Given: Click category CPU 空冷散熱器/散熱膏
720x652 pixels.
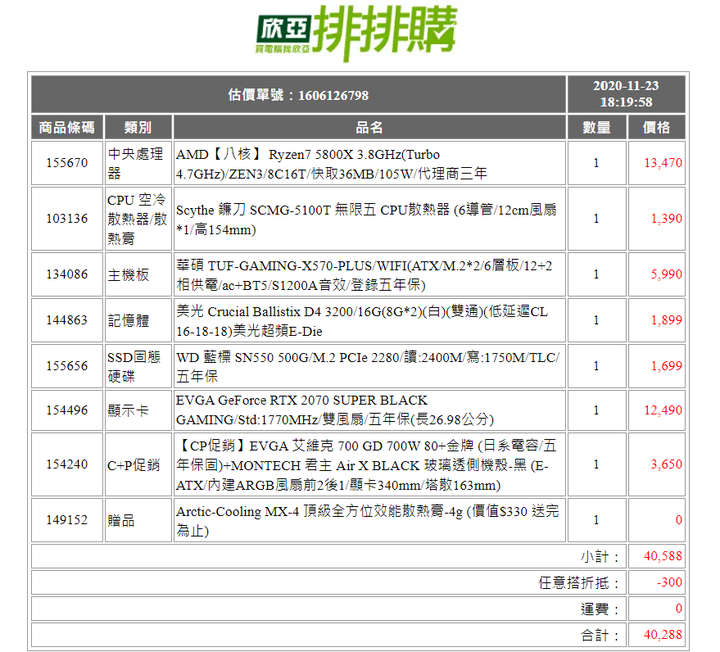Looking at the screenshot, I should (x=137, y=219).
